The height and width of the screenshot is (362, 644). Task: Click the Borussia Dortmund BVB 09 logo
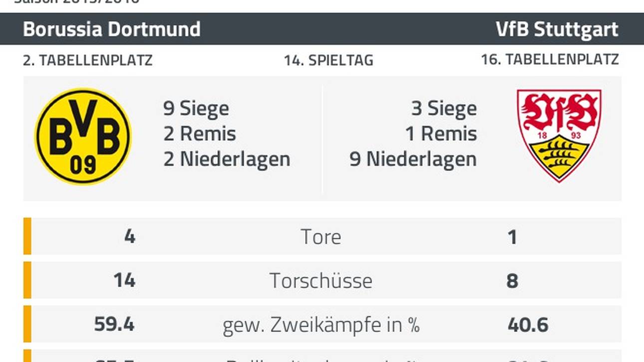click(x=83, y=137)
